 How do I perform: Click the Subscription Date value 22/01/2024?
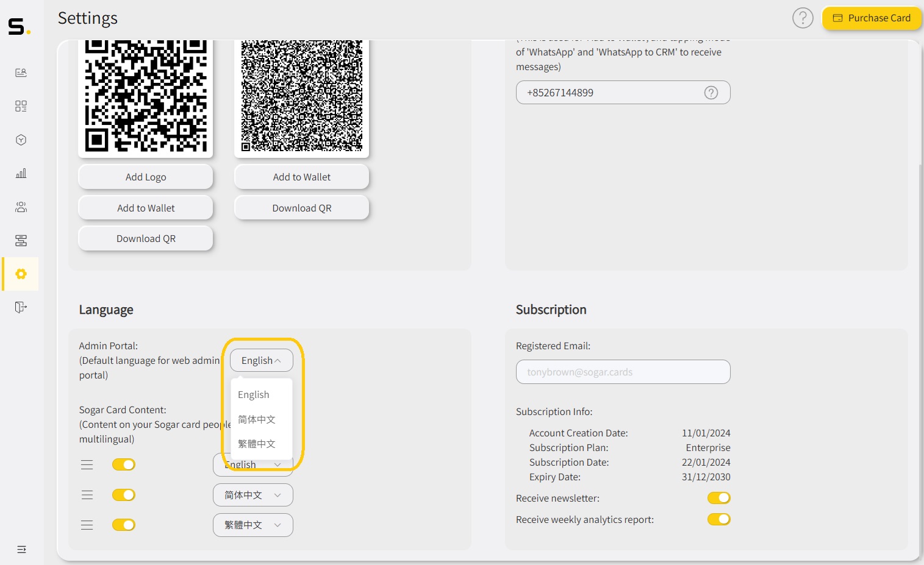(706, 462)
